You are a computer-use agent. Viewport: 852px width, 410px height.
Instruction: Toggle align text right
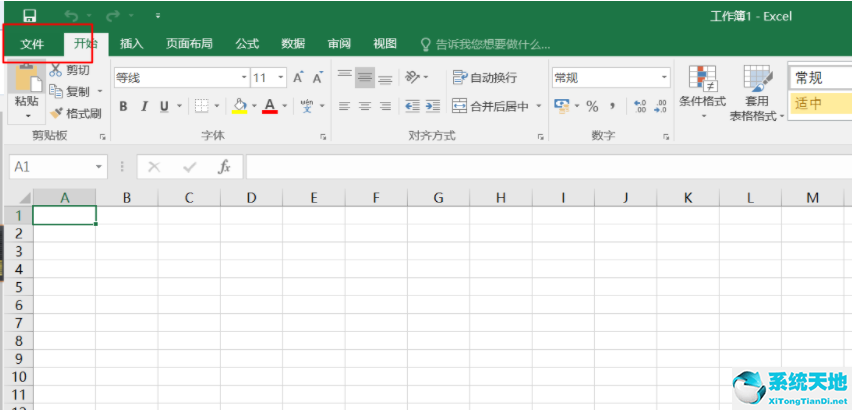(385, 106)
